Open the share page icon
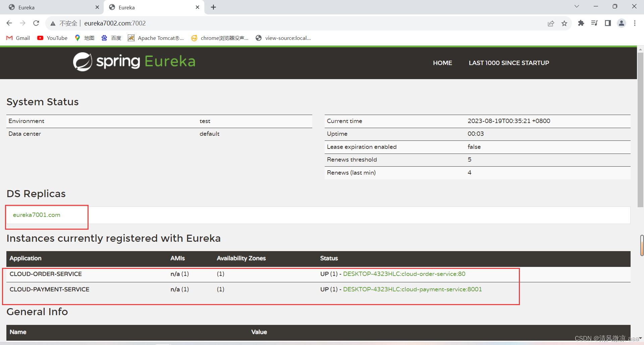The height and width of the screenshot is (345, 644). (x=551, y=23)
